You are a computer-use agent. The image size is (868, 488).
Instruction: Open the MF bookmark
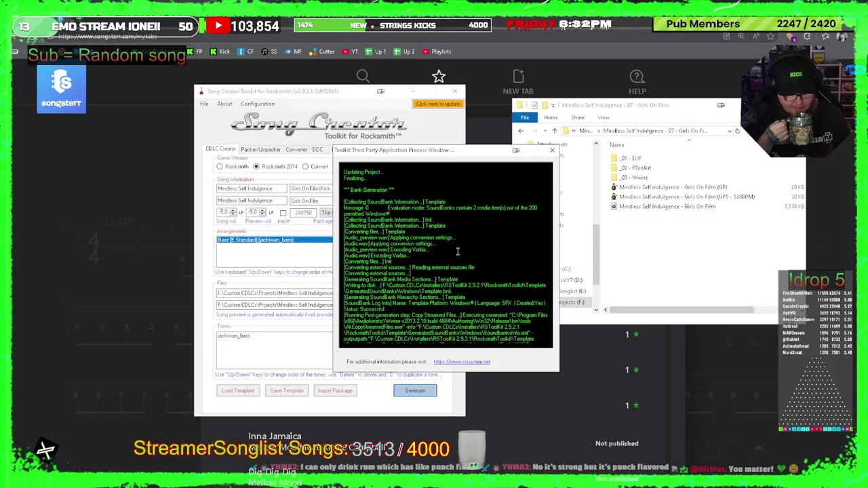coord(293,52)
